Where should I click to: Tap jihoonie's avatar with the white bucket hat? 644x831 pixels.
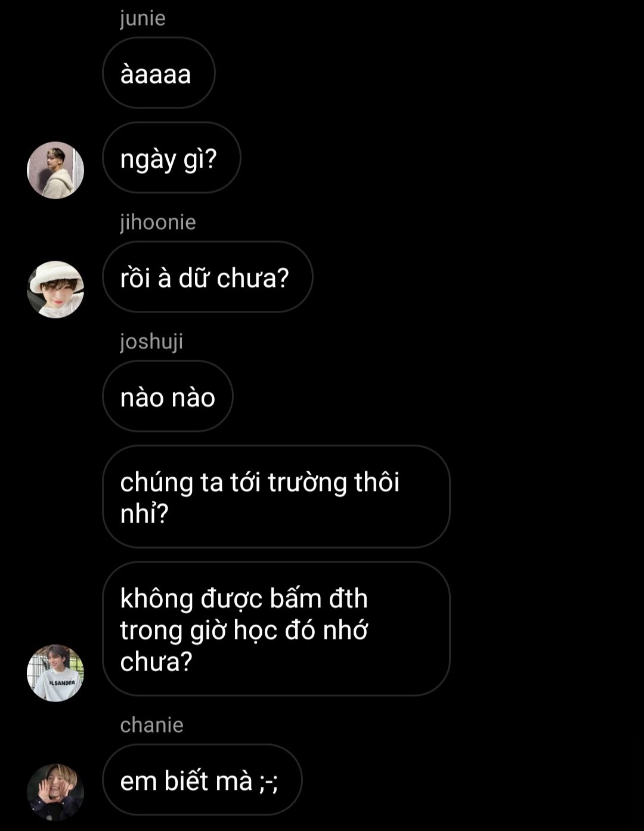55,289
